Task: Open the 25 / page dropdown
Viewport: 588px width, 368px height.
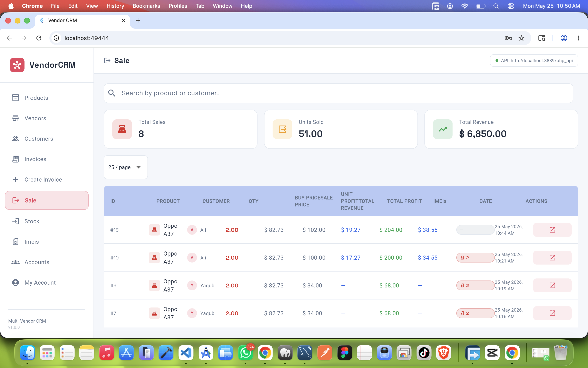Action: 126,167
